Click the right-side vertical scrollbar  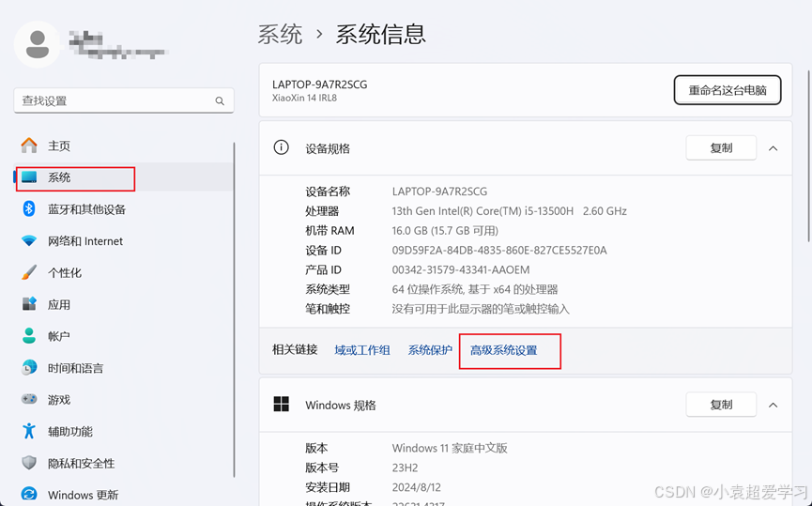tap(808, 156)
